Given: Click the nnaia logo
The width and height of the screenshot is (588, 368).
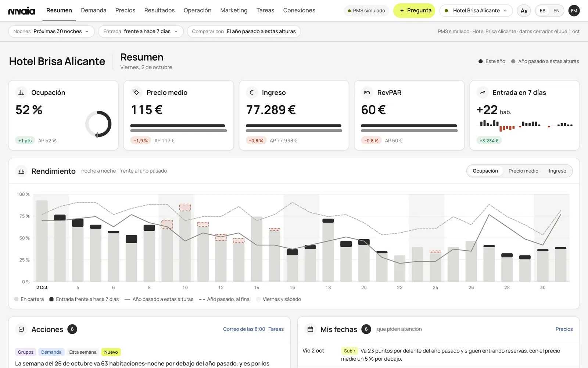Looking at the screenshot, I should (22, 11).
